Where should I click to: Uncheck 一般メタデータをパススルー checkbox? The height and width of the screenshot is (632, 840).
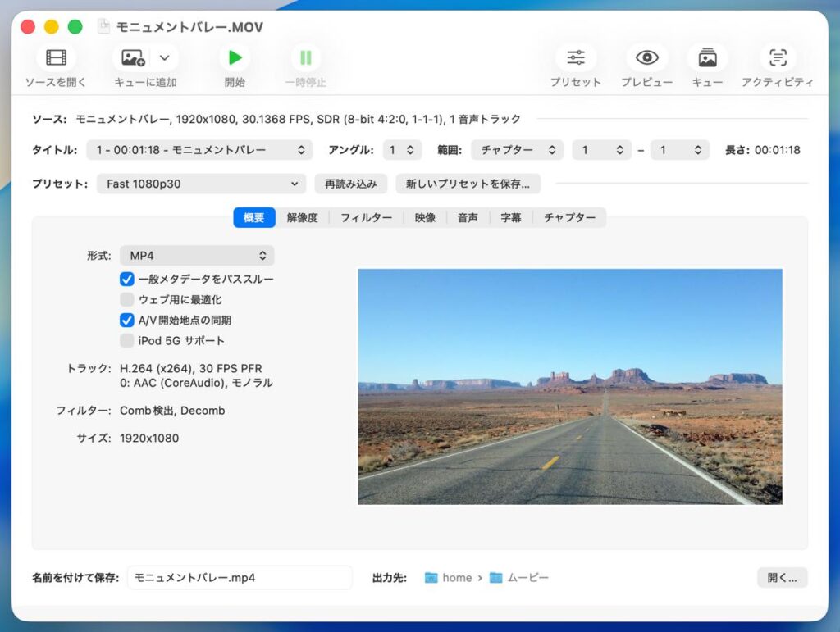[x=127, y=279]
